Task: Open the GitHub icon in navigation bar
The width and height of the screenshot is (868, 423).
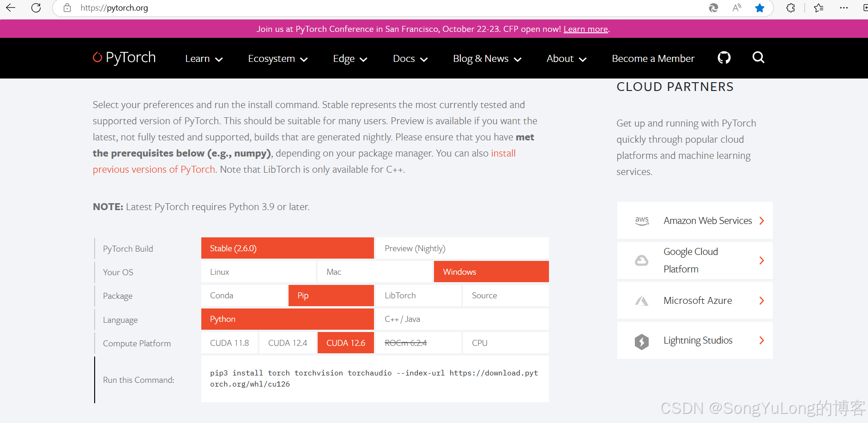Action: [x=724, y=58]
